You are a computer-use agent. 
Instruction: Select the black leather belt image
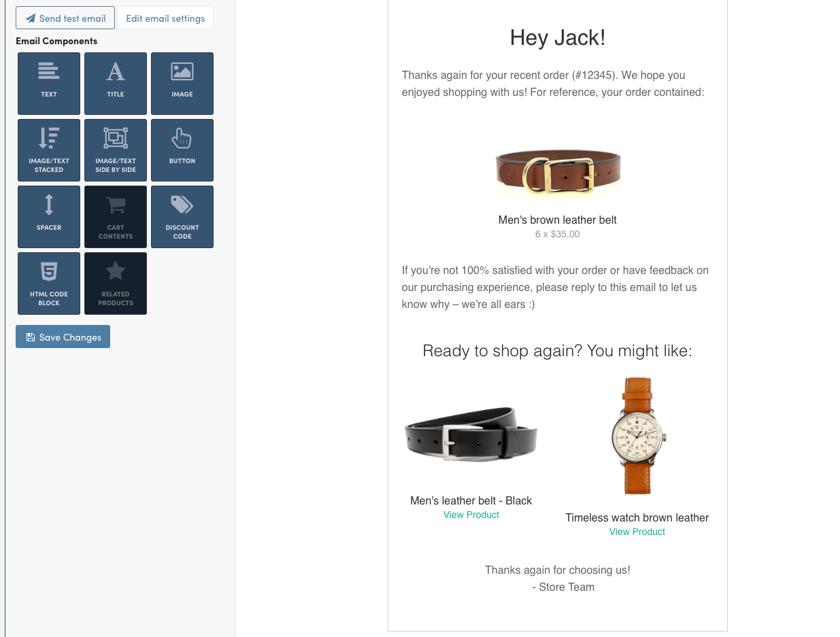pyautogui.click(x=471, y=434)
